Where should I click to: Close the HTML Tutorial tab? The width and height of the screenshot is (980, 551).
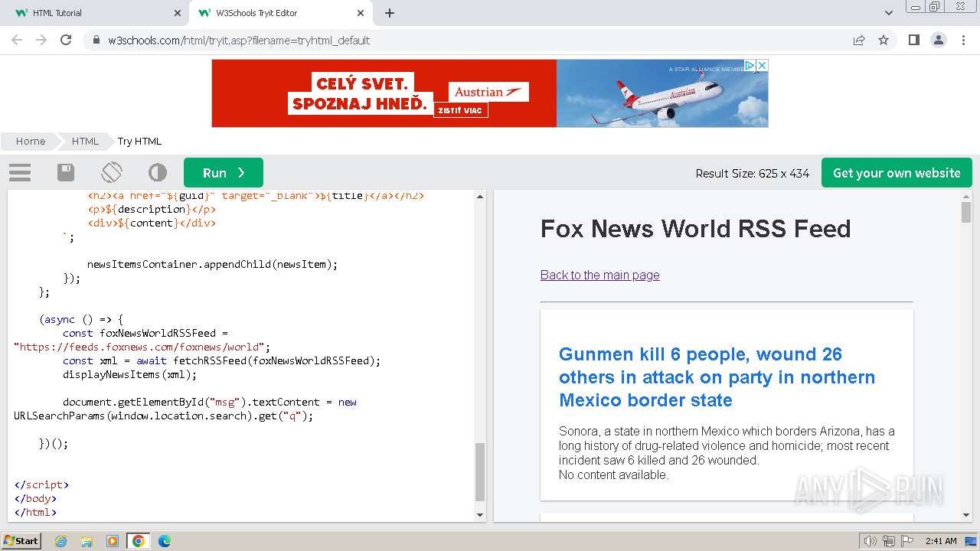click(177, 13)
